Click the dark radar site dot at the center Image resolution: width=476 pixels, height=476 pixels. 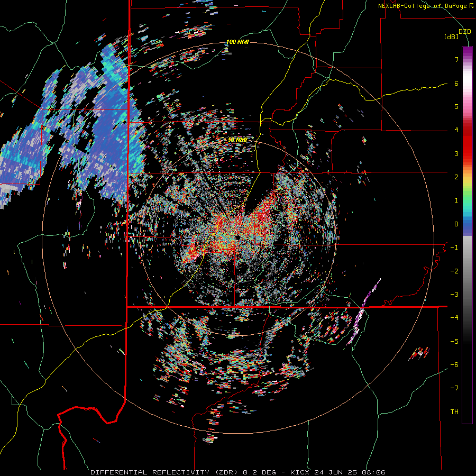coord(237,237)
